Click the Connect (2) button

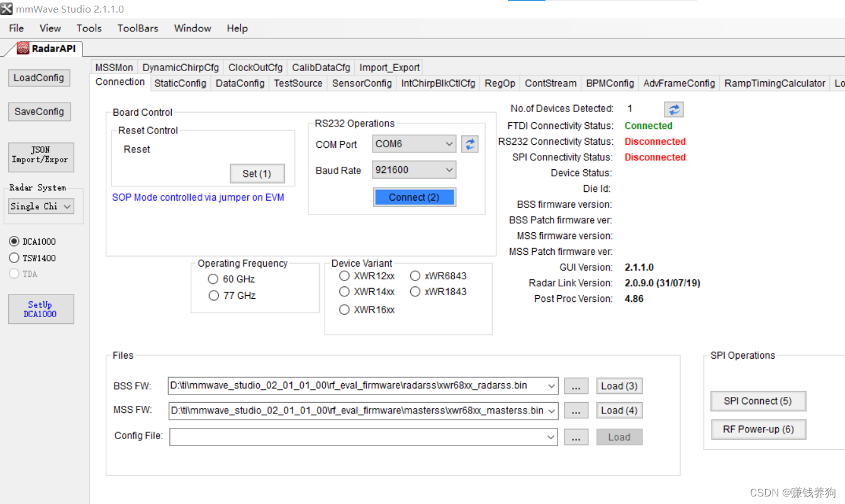414,198
